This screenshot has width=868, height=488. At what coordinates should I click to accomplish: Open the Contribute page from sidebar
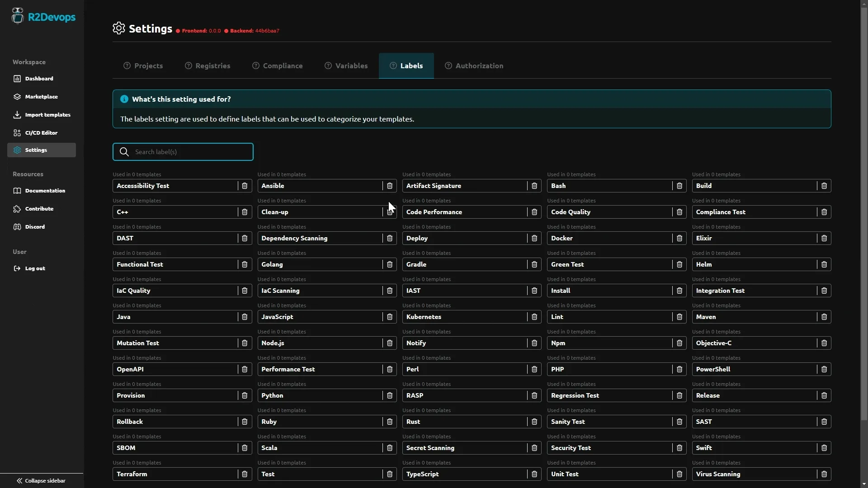(x=39, y=208)
